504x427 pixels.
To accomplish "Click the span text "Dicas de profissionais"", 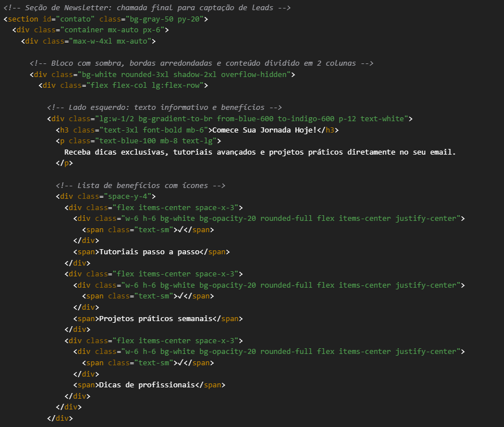I will point(147,385).
